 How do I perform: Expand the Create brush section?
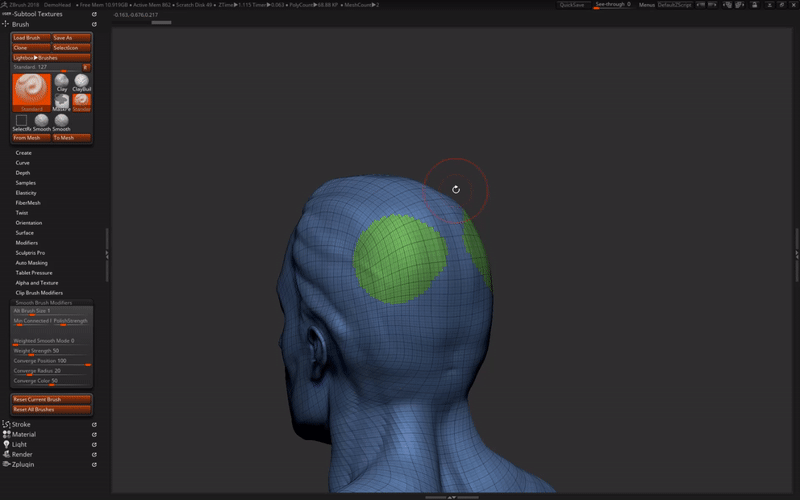click(23, 153)
